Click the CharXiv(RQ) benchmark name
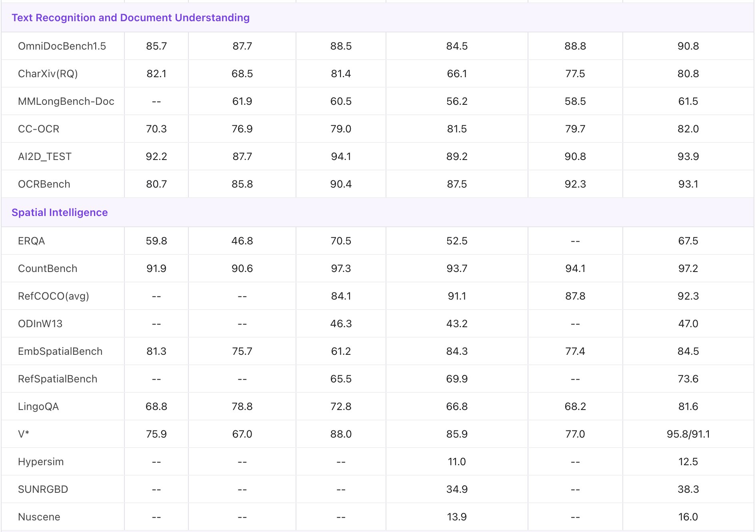This screenshot has height=532, width=756. pos(48,74)
